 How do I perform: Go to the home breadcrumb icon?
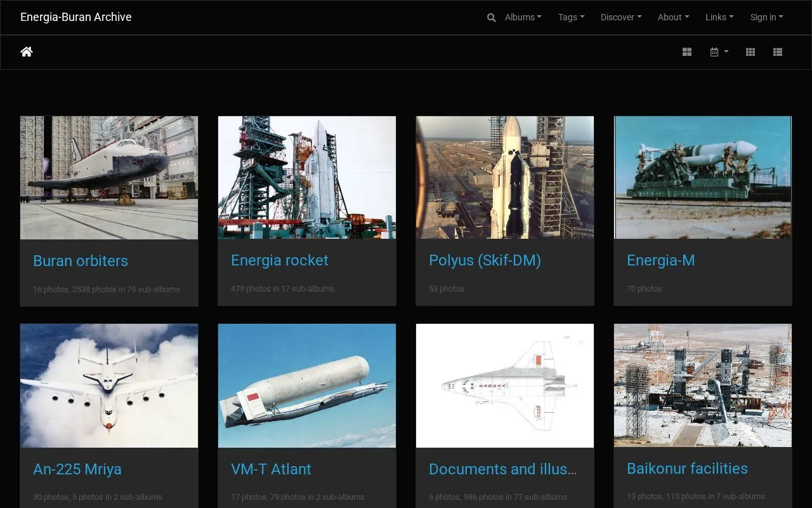point(27,52)
